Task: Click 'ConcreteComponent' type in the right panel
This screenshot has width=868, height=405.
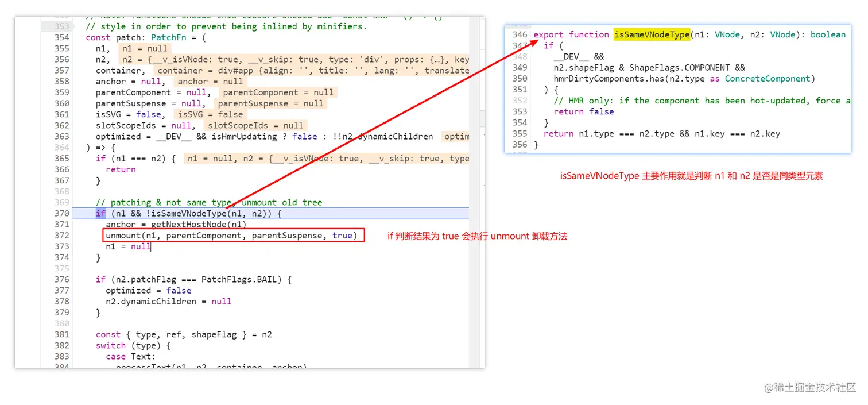Action: click(x=768, y=79)
